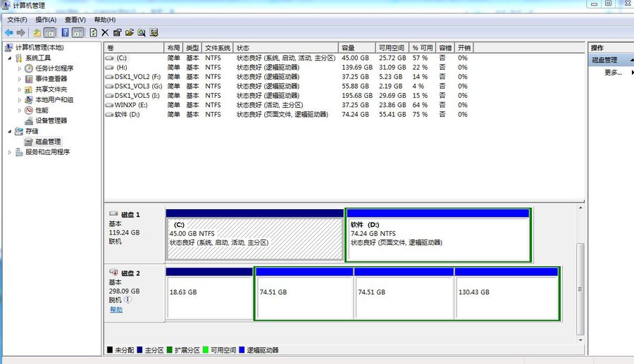
Task: Select the WINXP (E:) volume row
Action: click(x=289, y=105)
